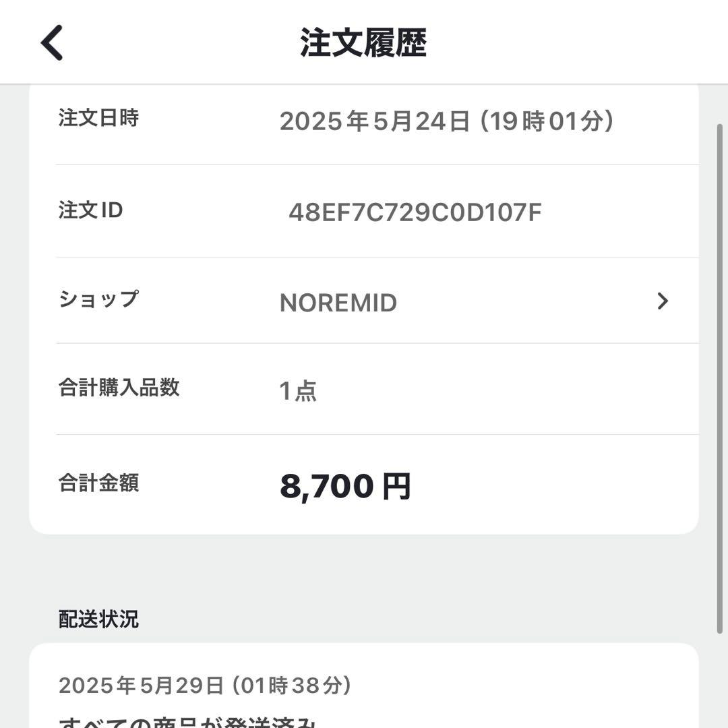Select the 注文ID row label
The image size is (728, 728).
(92, 211)
